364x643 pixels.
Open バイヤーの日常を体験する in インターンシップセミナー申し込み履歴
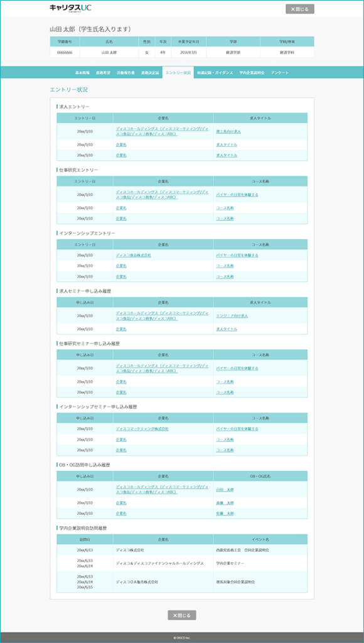237,428
